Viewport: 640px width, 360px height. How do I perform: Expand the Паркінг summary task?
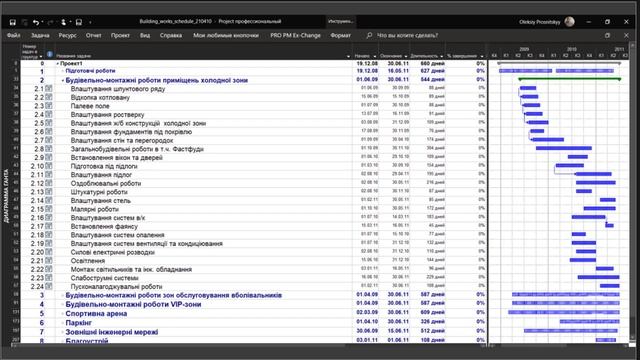pos(63,323)
